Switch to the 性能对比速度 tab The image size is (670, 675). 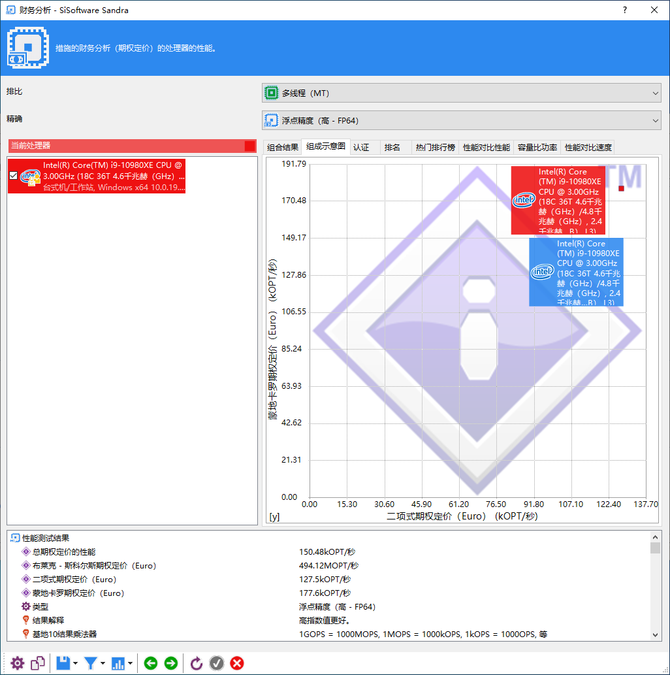pyautogui.click(x=588, y=148)
